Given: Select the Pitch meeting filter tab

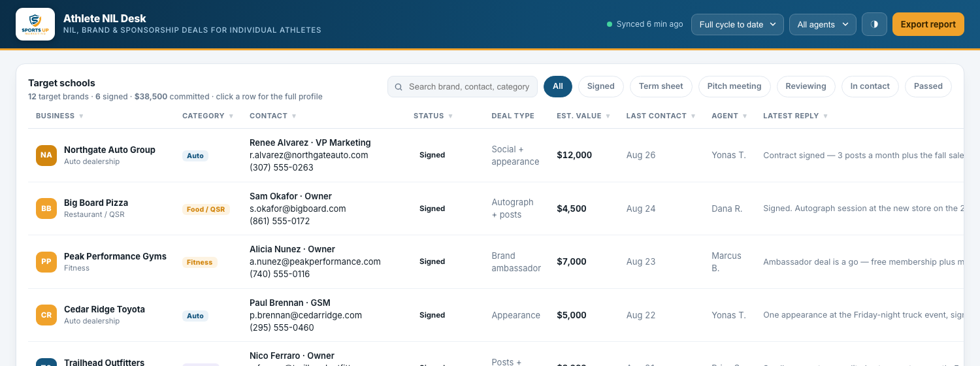Looking at the screenshot, I should pos(734,86).
